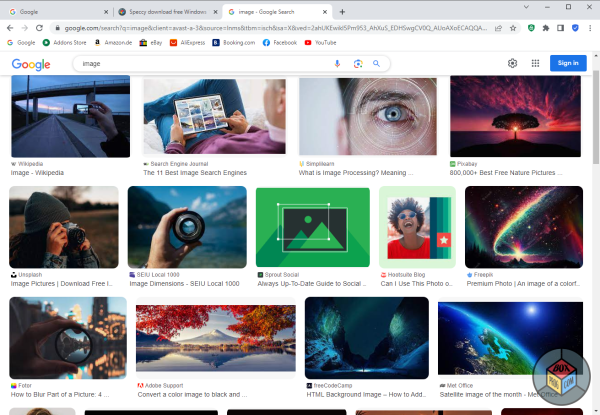Open a new browser tab
This screenshot has height=415, width=600.
click(342, 12)
